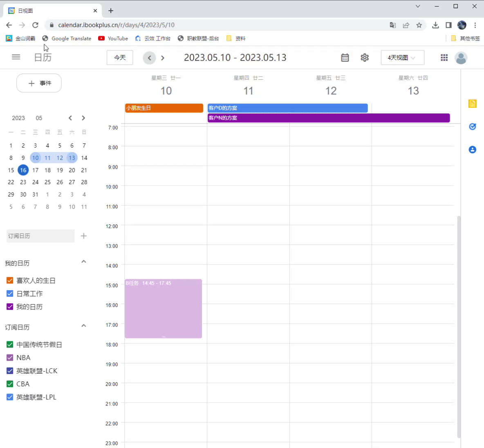Open calendar settings via gear icon
Screen dimensions: 484x448
click(x=364, y=58)
